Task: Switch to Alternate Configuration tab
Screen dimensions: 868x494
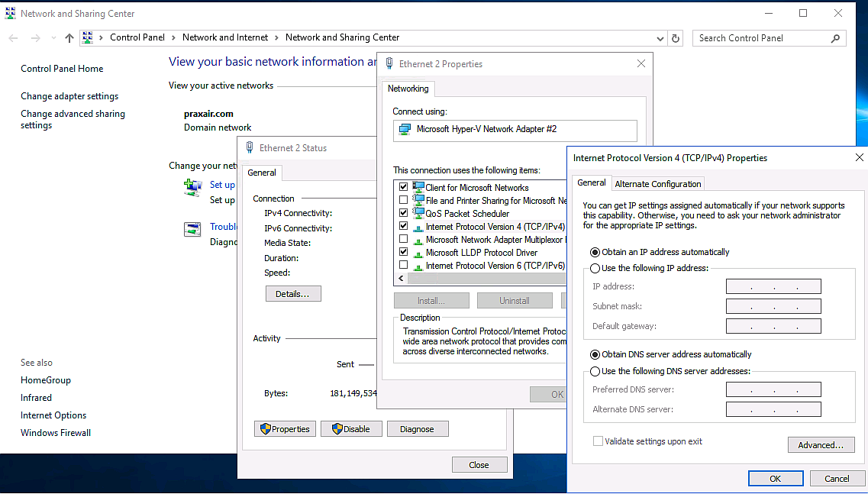Action: point(657,184)
